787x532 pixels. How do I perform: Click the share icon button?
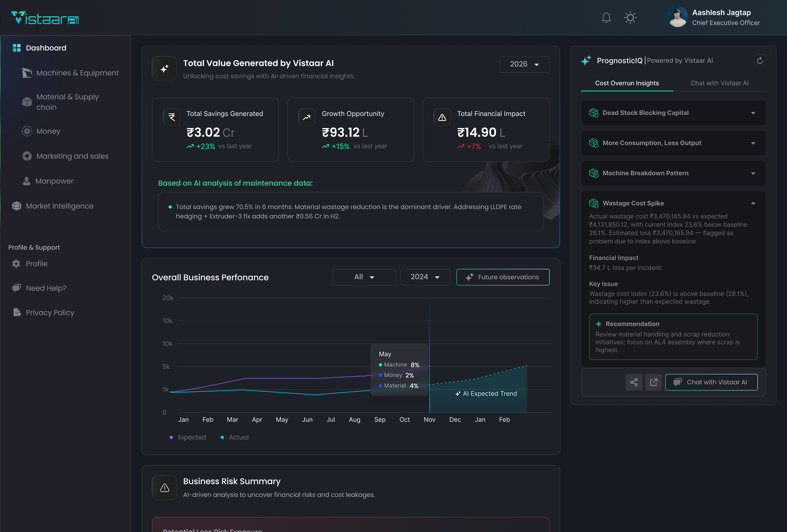(634, 382)
